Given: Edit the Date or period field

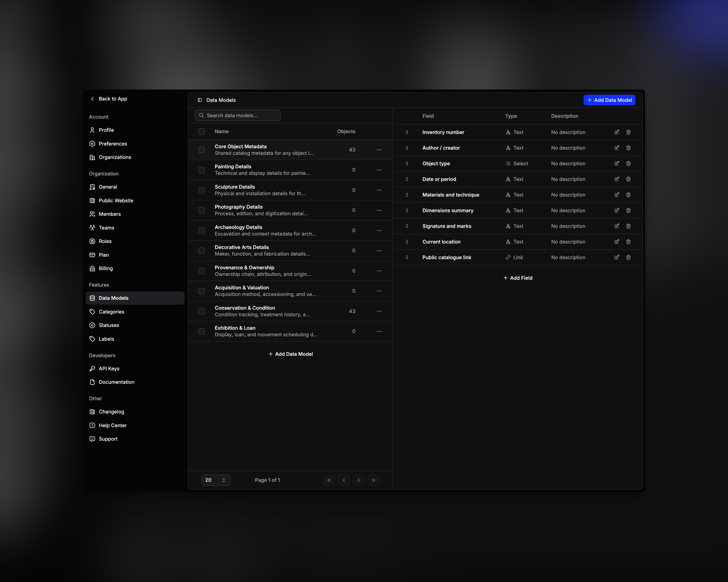Looking at the screenshot, I should coord(616,179).
